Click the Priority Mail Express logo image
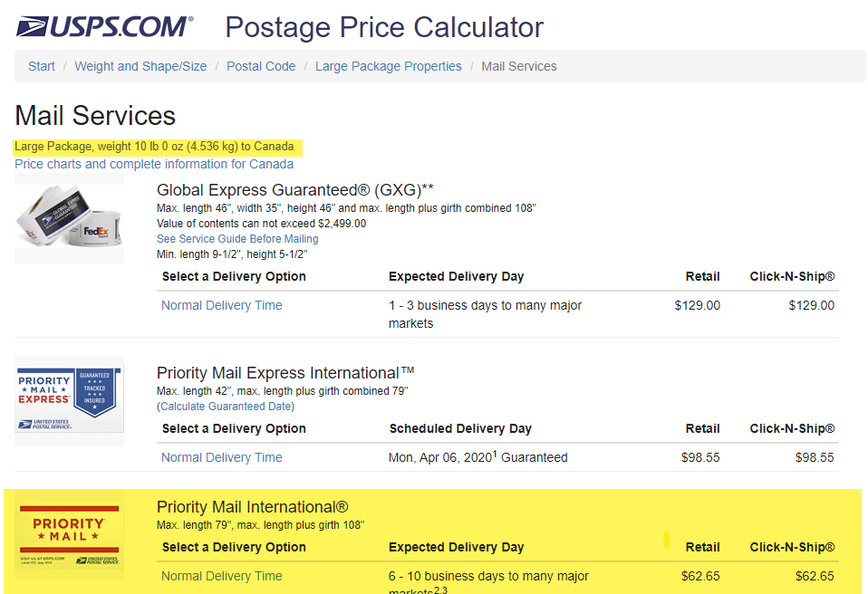 coord(69,399)
